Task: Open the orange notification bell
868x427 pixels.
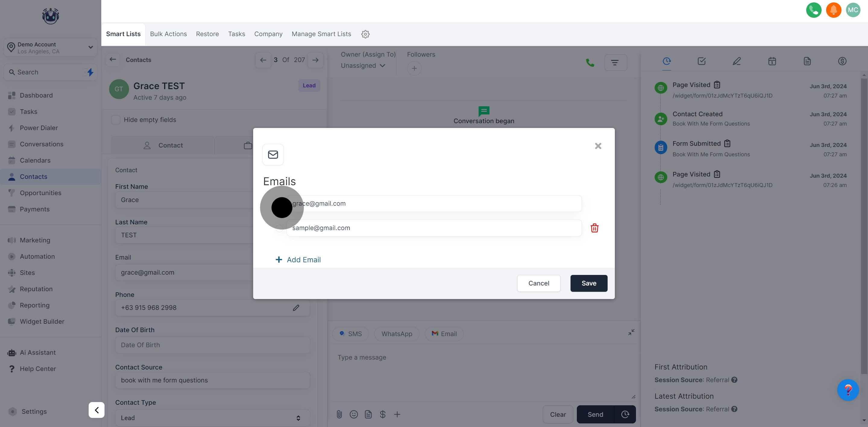Action: (x=833, y=10)
